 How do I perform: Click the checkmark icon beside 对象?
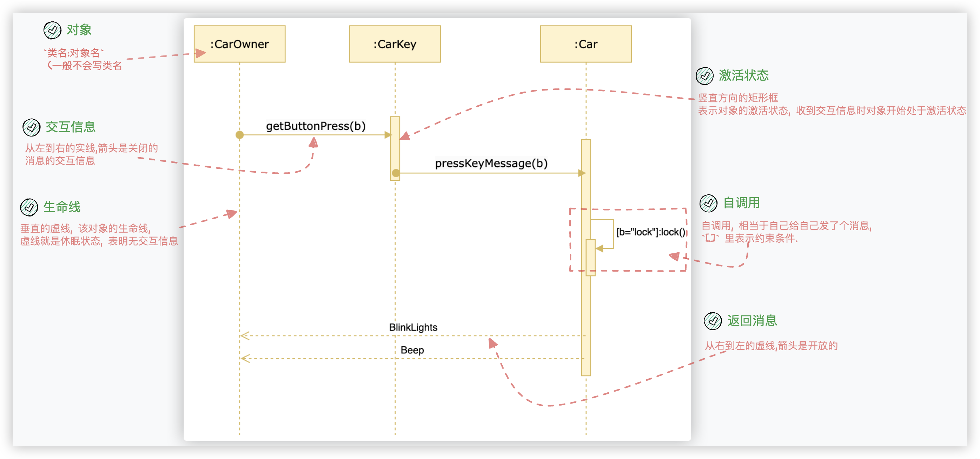[x=52, y=31]
